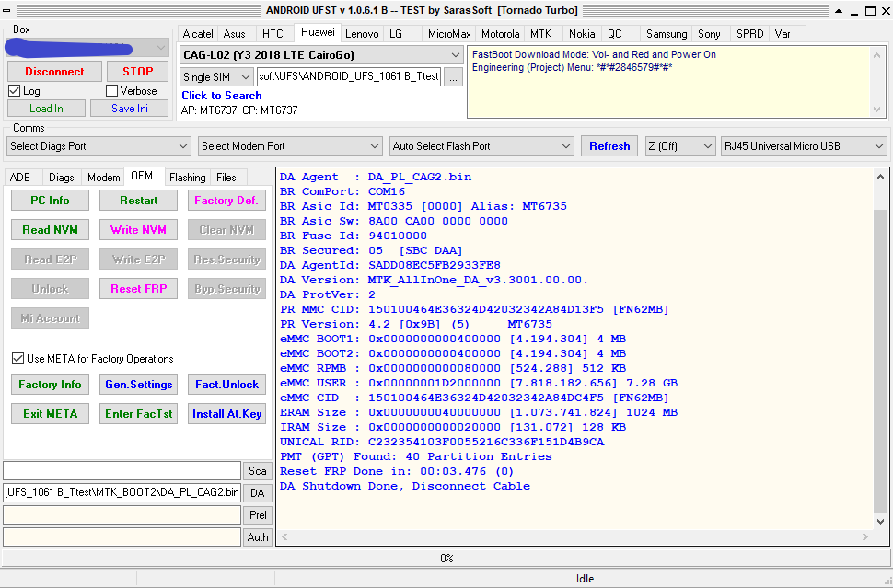The height and width of the screenshot is (588, 893).
Task: Open the Z (Off) dropdown
Action: [680, 146]
